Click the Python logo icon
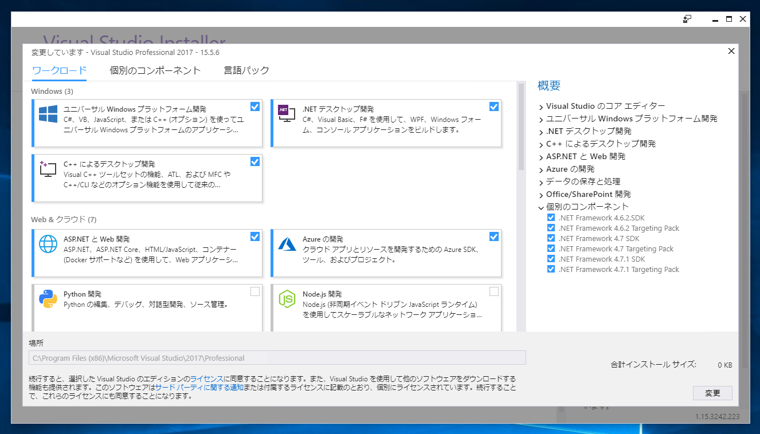760x434 pixels. pyautogui.click(x=48, y=299)
